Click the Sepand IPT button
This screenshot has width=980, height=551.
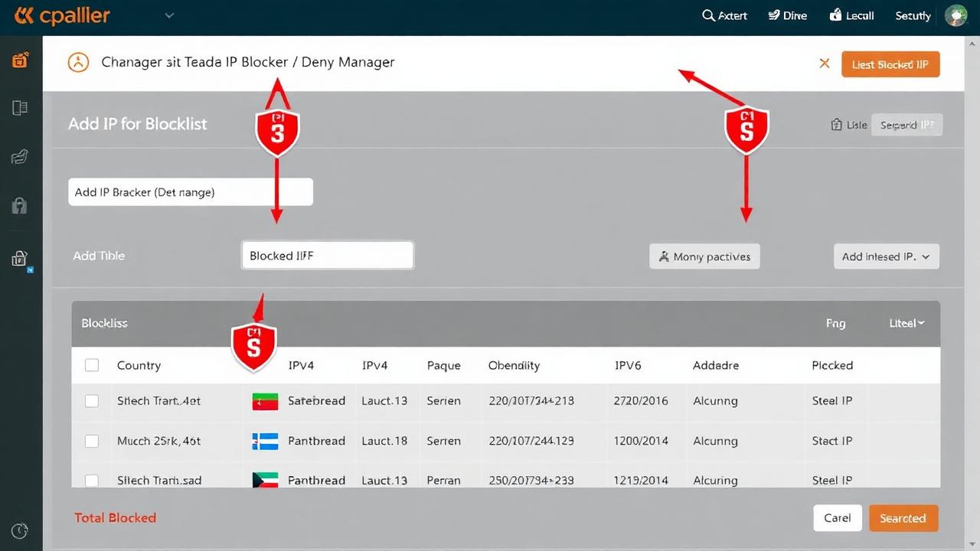pyautogui.click(x=906, y=125)
